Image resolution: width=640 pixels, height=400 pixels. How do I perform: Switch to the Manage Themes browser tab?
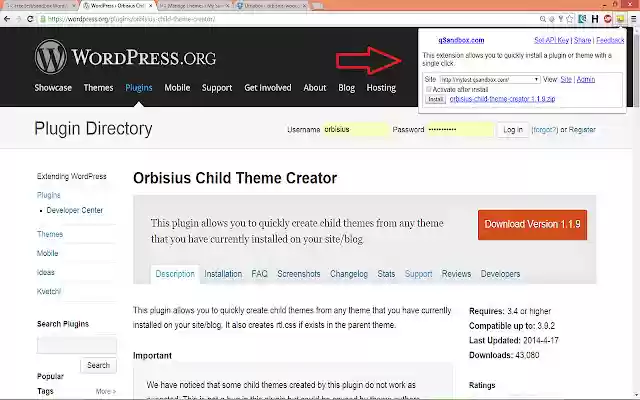[x=193, y=6]
